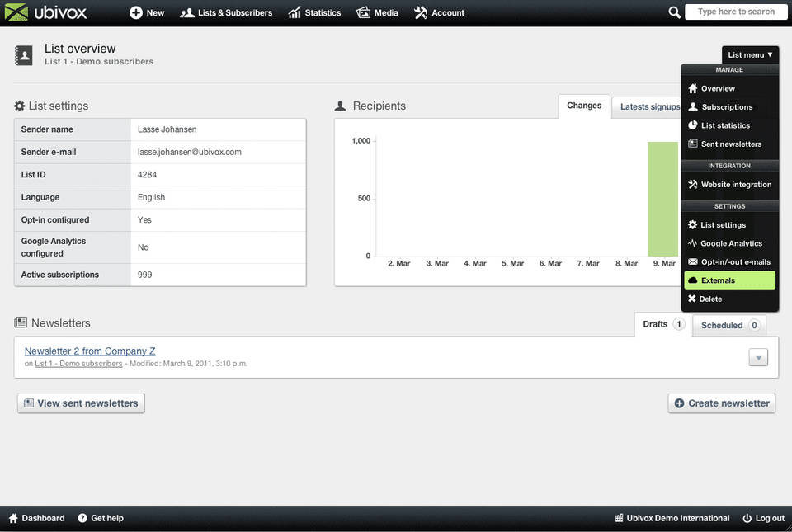Screen dimensions: 792x532
Task: Open Lists & Subscribers menu
Action: pos(226,12)
